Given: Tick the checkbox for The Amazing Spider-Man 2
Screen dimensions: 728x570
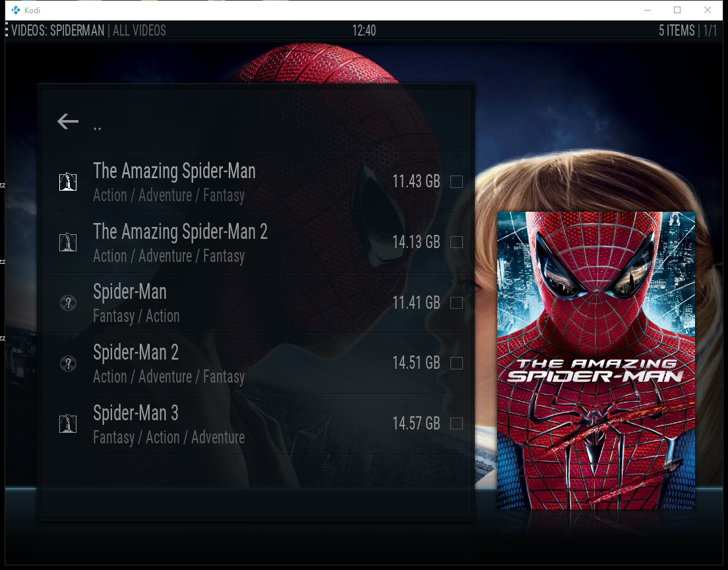Looking at the screenshot, I should point(457,242).
